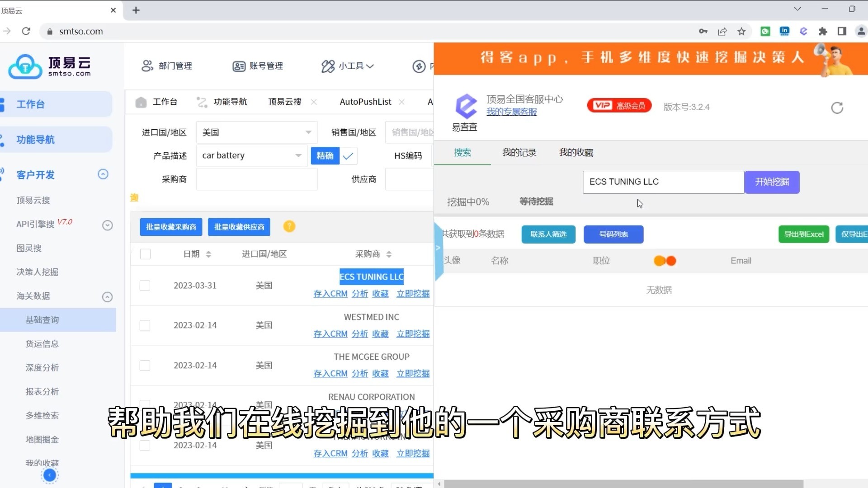Viewport: 868px width, 488px height.
Task: Click the 易查查 logo icon
Action: coord(466,106)
